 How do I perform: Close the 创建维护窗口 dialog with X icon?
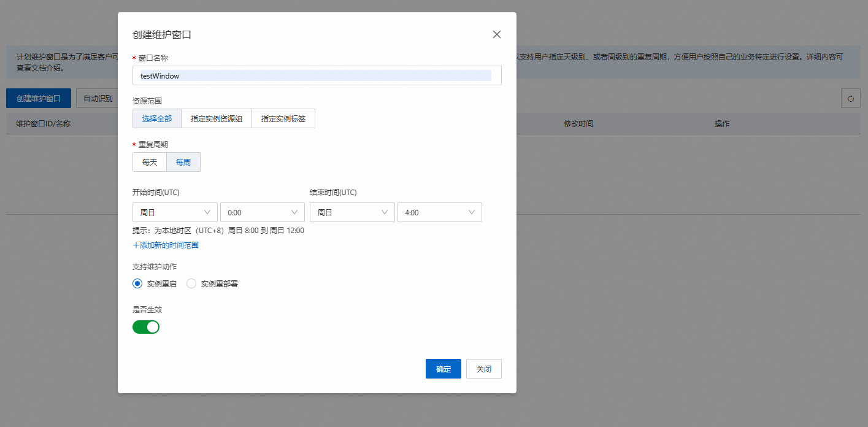(x=497, y=34)
